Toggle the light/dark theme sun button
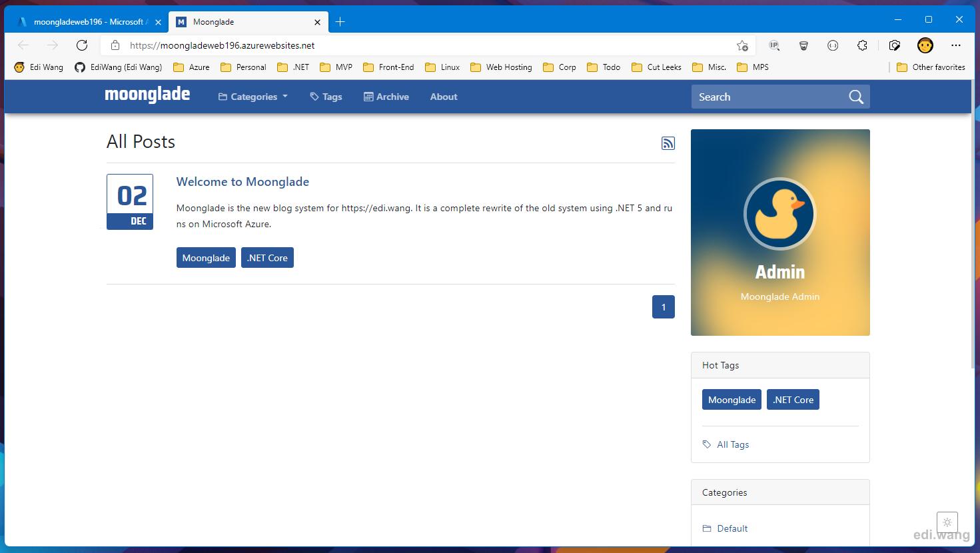 (x=947, y=522)
